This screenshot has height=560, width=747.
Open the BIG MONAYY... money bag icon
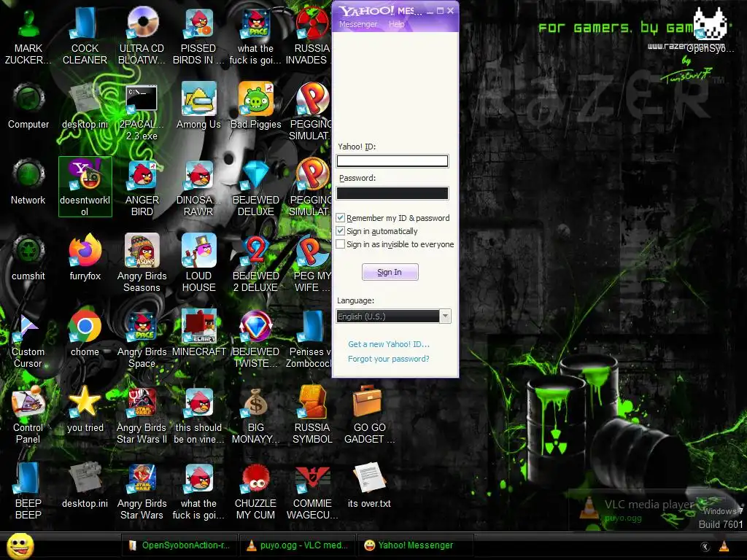tap(256, 402)
